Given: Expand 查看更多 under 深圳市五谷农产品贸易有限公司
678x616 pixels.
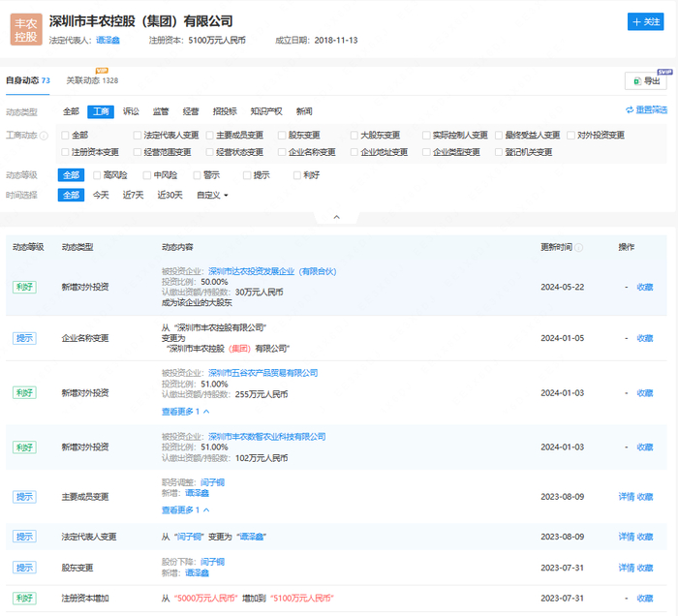Looking at the screenshot, I should coord(185,412).
